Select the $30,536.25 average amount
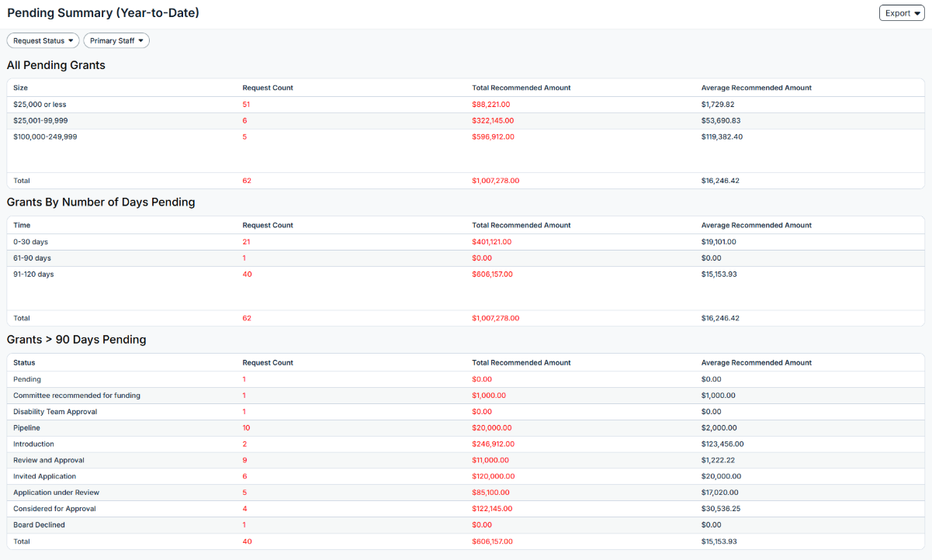 pyautogui.click(x=721, y=510)
